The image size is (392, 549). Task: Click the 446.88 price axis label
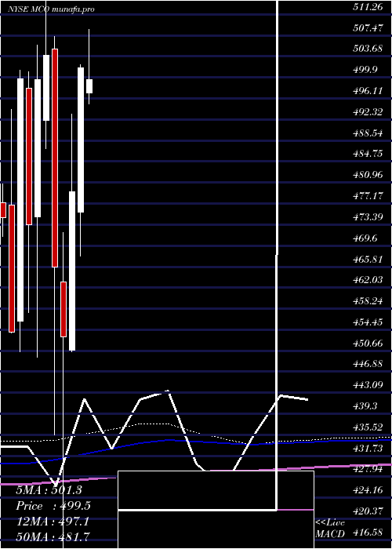click(368, 364)
